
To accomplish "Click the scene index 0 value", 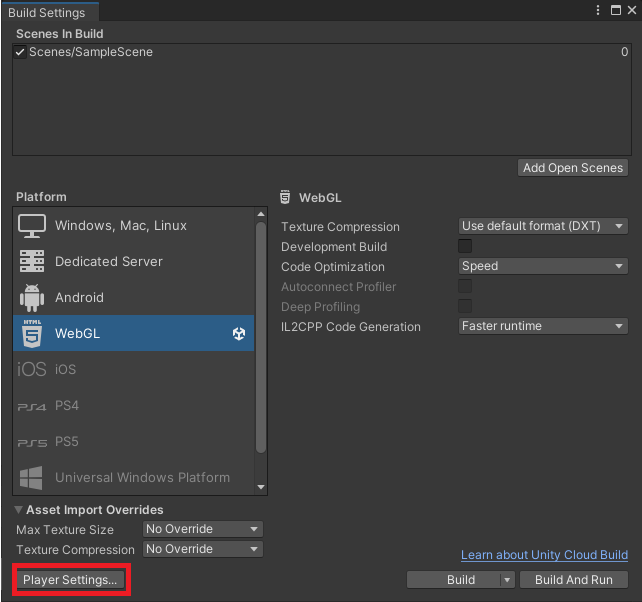I will pos(624,52).
